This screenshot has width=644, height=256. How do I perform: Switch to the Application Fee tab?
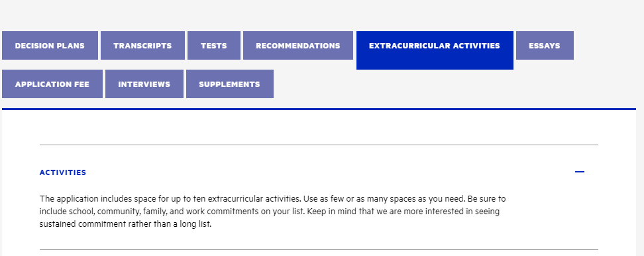coord(52,84)
